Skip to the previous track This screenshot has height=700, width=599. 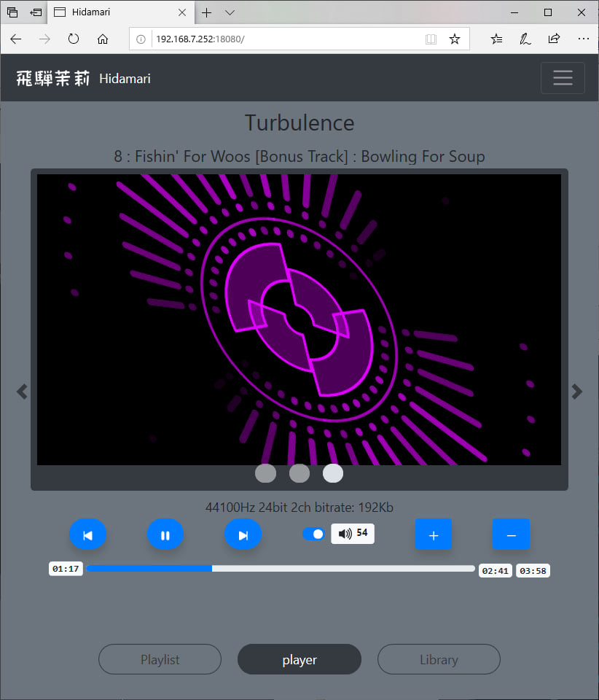[88, 534]
